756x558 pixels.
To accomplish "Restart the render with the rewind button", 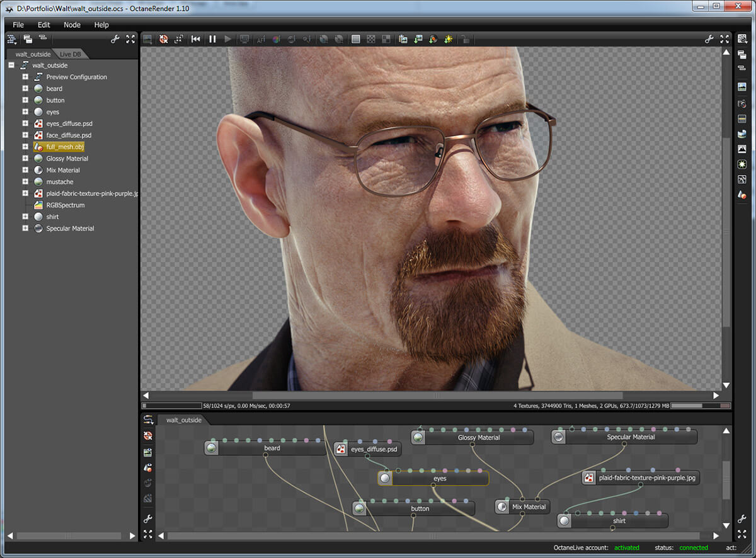I will click(196, 39).
